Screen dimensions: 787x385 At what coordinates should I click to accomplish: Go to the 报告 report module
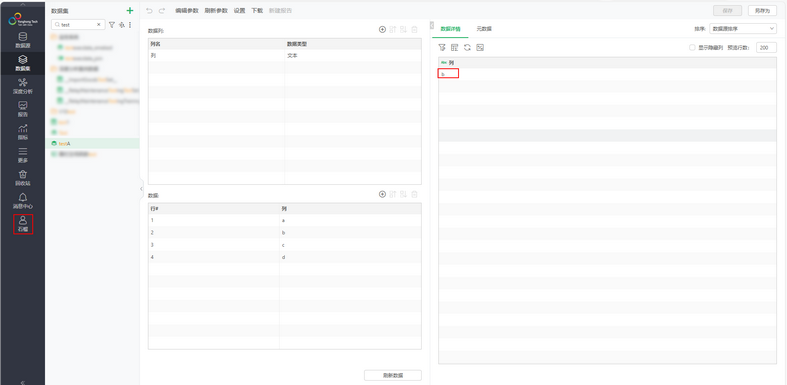[x=23, y=109]
